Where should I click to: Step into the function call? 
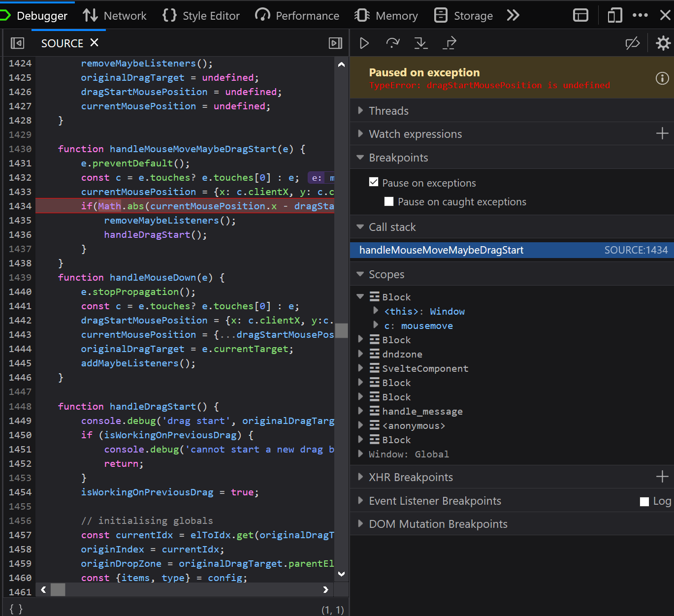tap(421, 43)
